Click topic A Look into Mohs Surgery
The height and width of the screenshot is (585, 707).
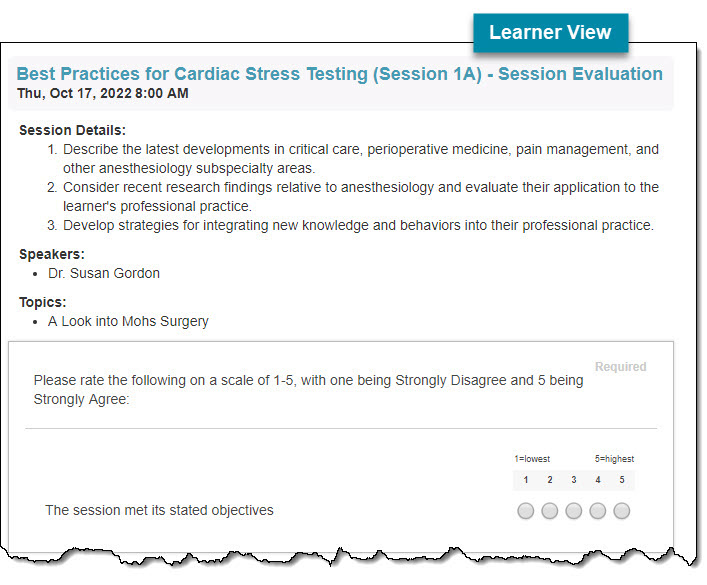128,321
